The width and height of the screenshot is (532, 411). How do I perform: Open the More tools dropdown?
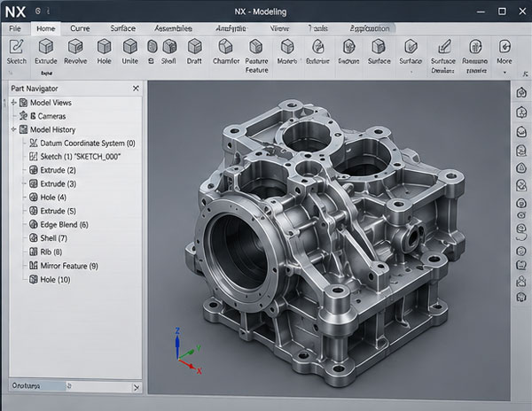505,56
